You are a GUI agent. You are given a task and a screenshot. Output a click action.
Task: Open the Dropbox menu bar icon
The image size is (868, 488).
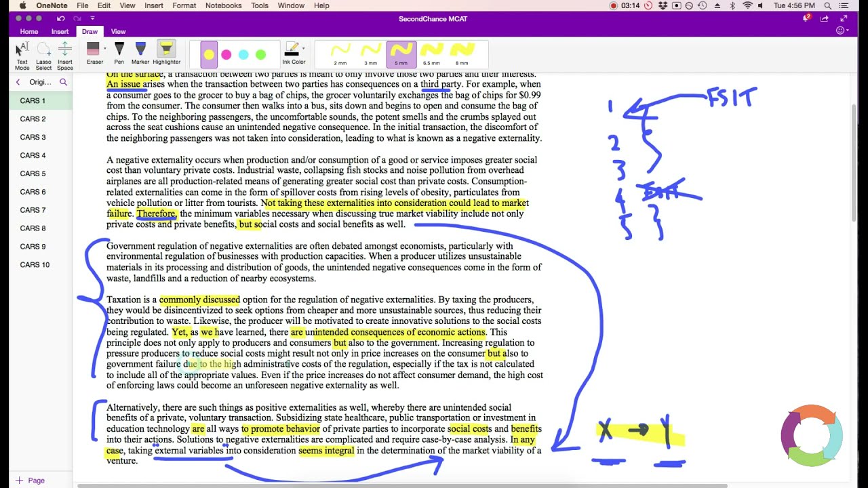[x=662, y=5]
